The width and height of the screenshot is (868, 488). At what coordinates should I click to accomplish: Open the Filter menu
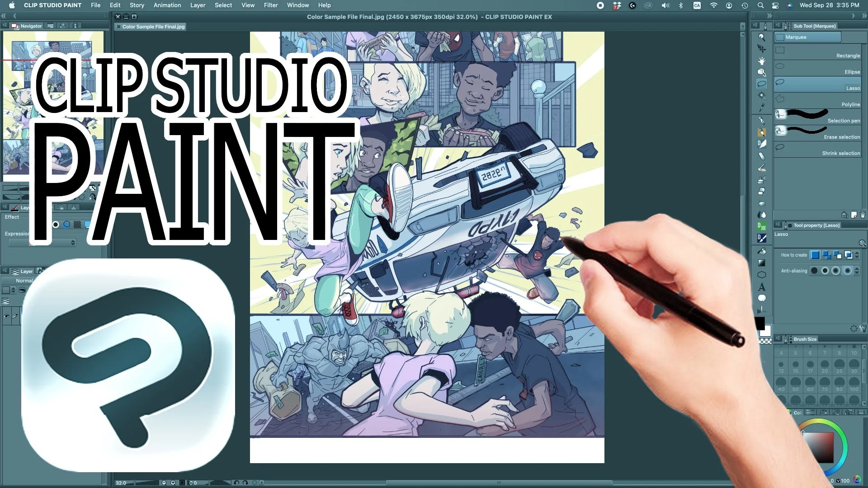(270, 5)
